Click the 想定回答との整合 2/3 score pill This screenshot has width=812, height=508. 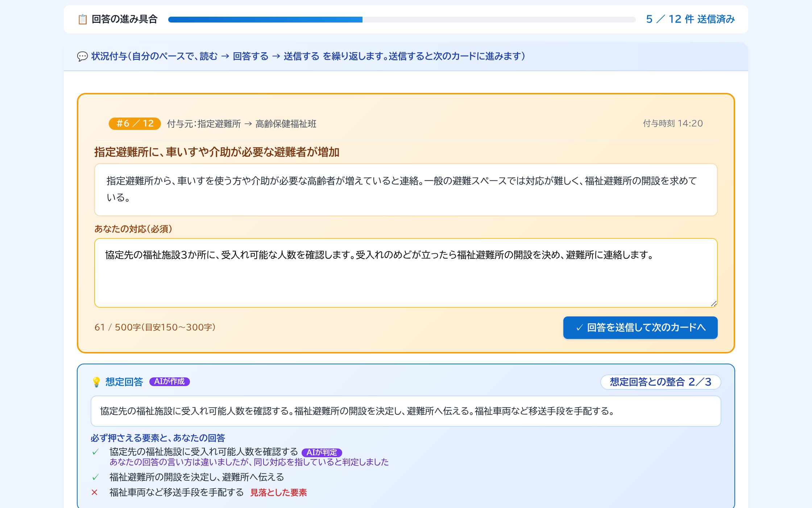click(660, 382)
